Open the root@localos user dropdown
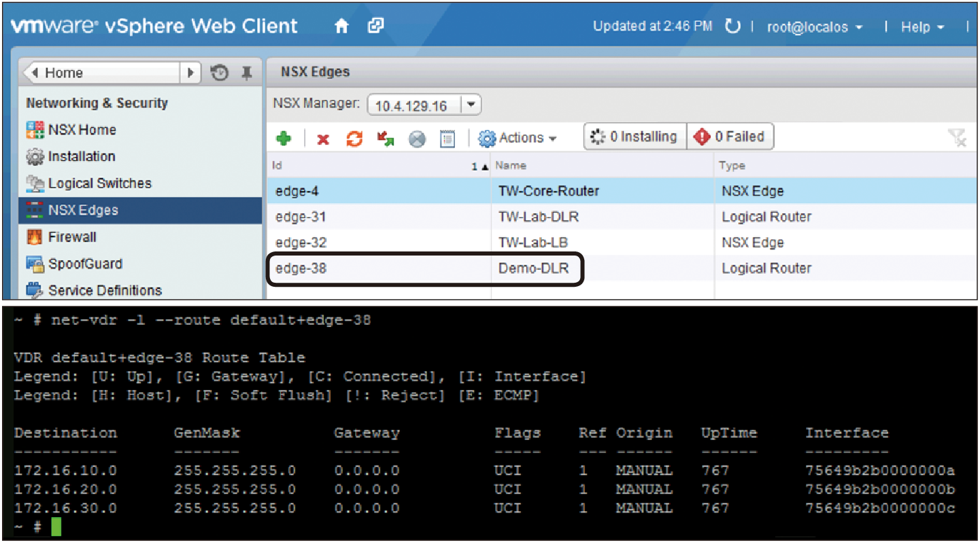980x543 pixels. pos(815,27)
